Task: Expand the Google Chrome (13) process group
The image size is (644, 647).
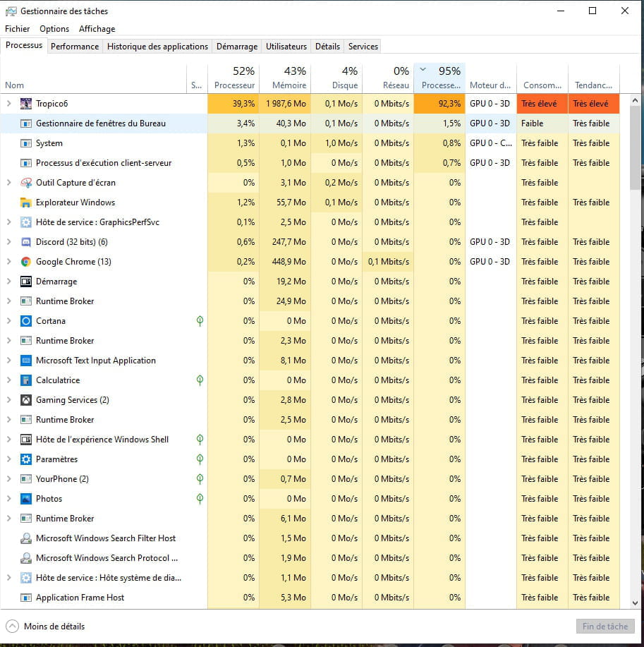Action: (x=8, y=262)
